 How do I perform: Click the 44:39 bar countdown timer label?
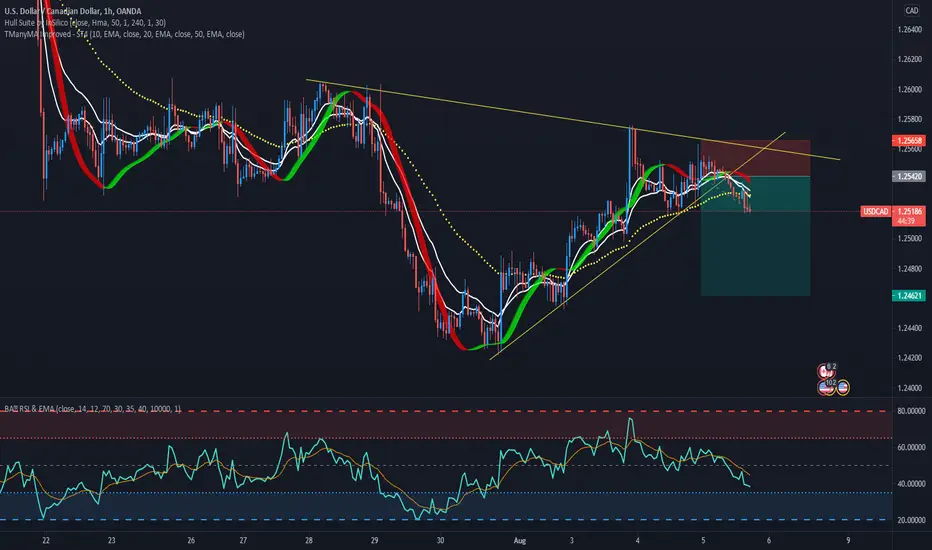[x=906, y=221]
